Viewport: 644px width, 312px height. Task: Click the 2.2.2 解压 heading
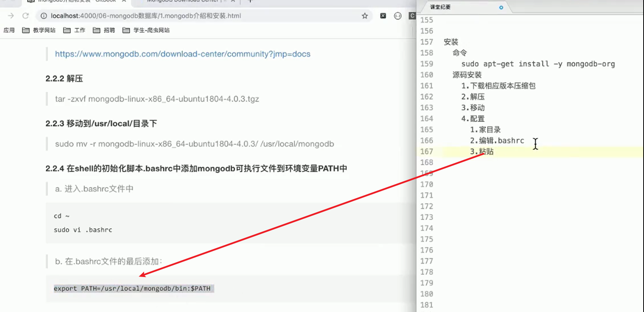pyautogui.click(x=64, y=79)
